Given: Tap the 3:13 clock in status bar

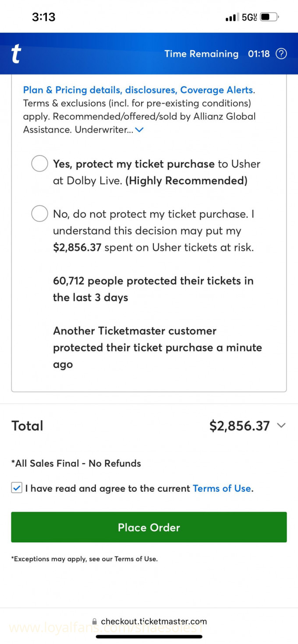Looking at the screenshot, I should click(44, 17).
